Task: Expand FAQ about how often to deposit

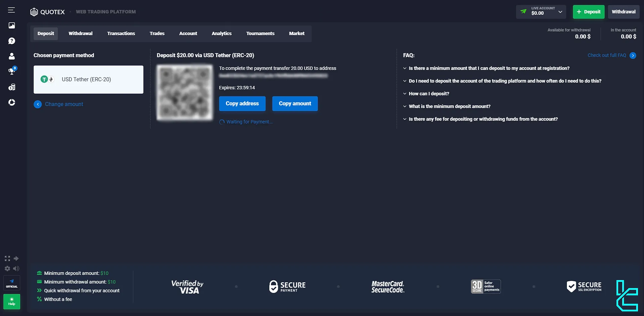Action: [502, 81]
